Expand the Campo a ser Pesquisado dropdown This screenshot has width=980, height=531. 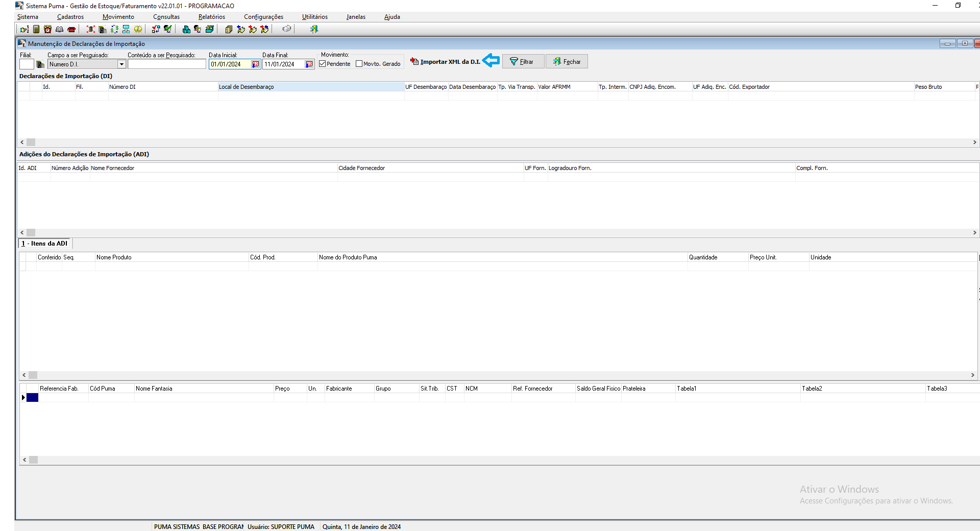click(x=121, y=64)
